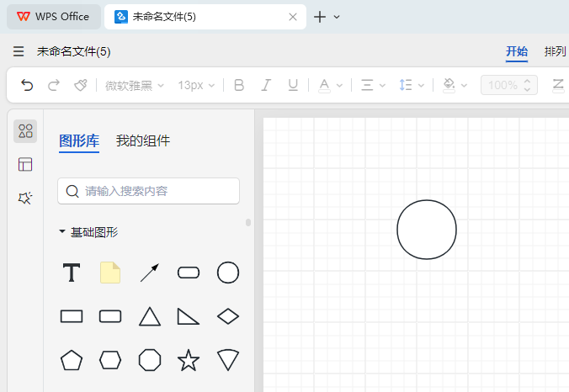Image resolution: width=569 pixels, height=392 pixels.
Task: Select the Text T shape
Action: pos(72,273)
